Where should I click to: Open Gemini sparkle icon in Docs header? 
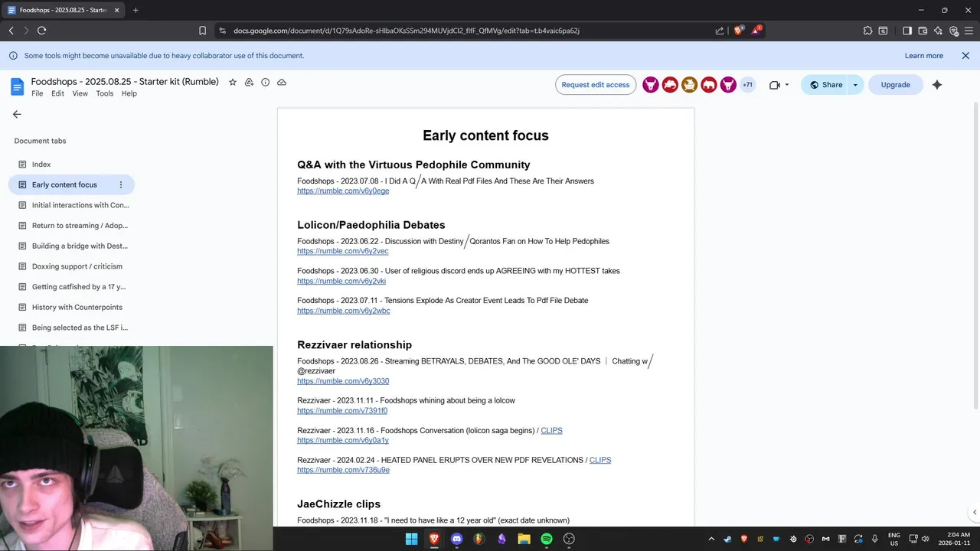937,85
